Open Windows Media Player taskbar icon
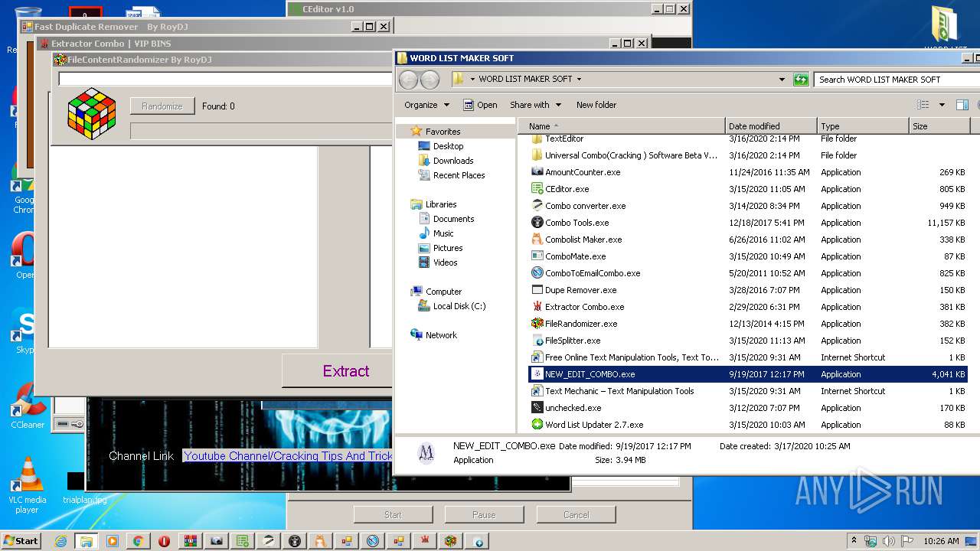Viewport: 980px width, 551px height. [113, 541]
